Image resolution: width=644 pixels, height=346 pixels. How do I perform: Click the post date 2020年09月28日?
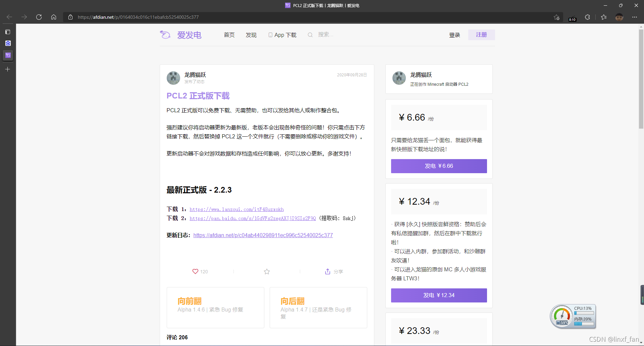[x=352, y=75]
